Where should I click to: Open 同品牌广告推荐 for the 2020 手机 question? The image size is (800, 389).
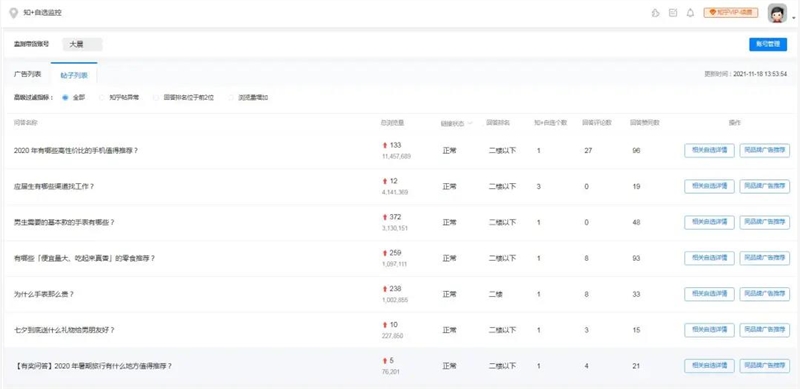[764, 151]
